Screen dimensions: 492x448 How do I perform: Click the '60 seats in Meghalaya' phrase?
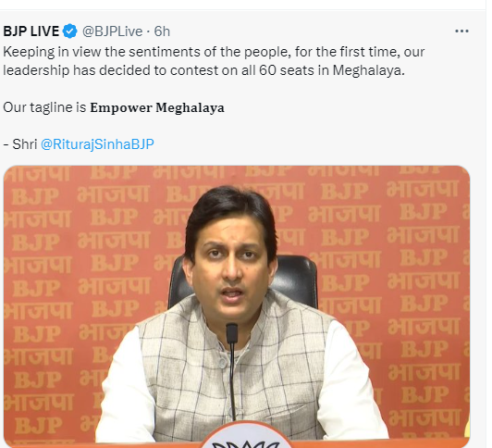332,70
